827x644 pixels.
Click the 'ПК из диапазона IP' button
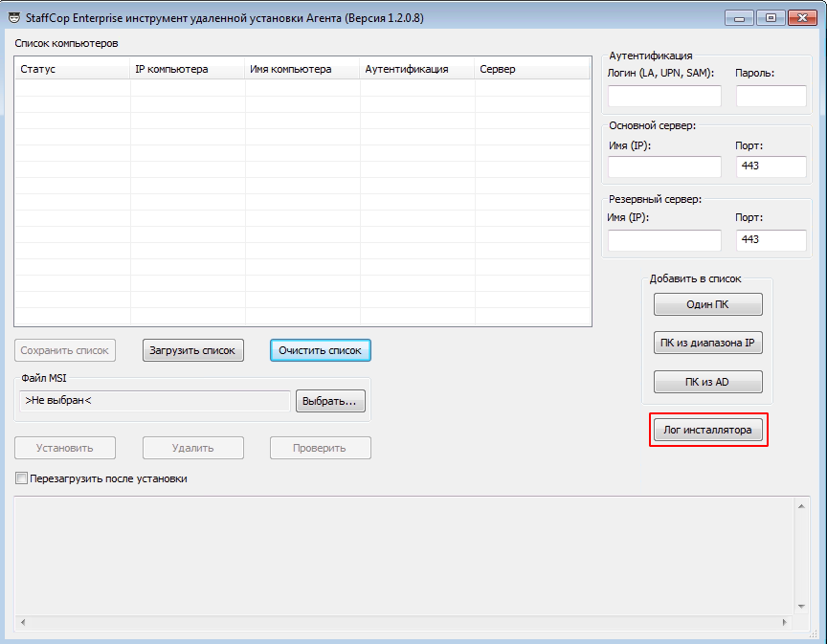coord(708,343)
